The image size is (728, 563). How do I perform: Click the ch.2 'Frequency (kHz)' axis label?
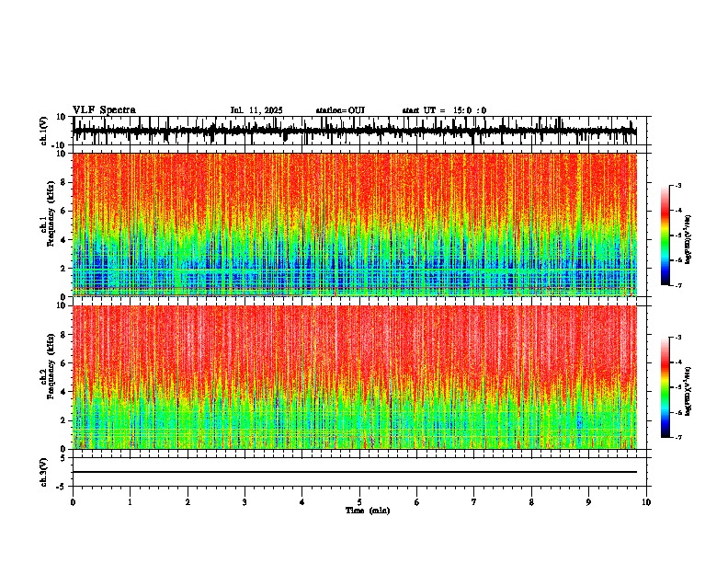[x=51, y=366]
